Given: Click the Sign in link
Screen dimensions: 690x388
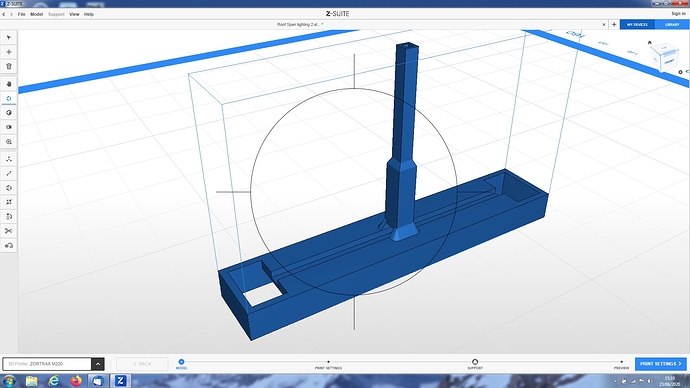Looking at the screenshot, I should pos(679,14).
